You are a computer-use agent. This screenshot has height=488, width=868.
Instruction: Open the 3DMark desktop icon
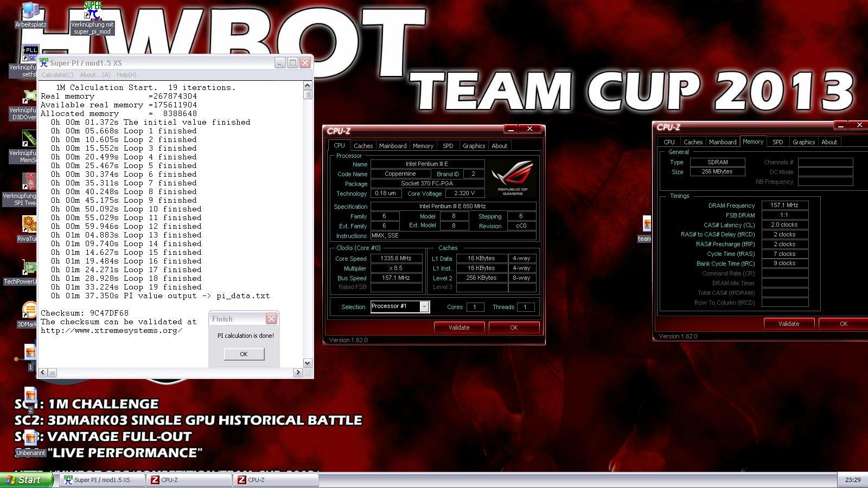pos(29,311)
